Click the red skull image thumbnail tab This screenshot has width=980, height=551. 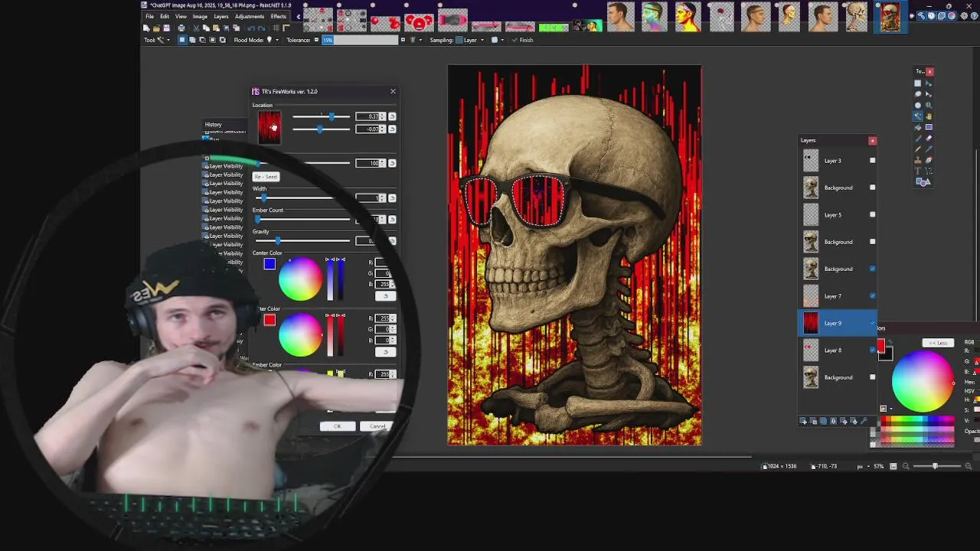(890, 17)
